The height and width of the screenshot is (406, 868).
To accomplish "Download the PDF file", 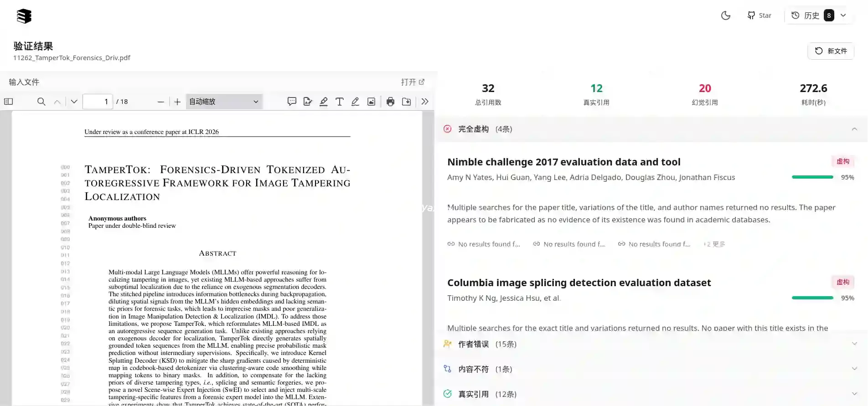I will tap(406, 102).
